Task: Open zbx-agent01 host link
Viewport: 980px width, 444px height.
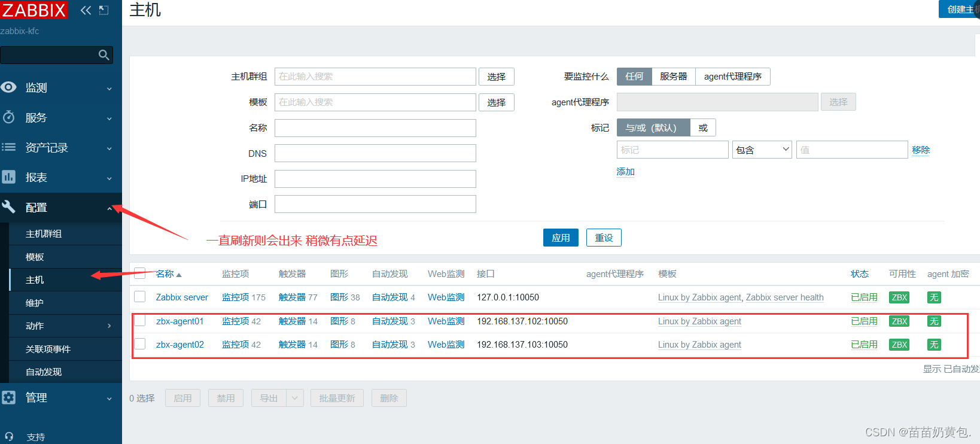Action: pyautogui.click(x=179, y=321)
